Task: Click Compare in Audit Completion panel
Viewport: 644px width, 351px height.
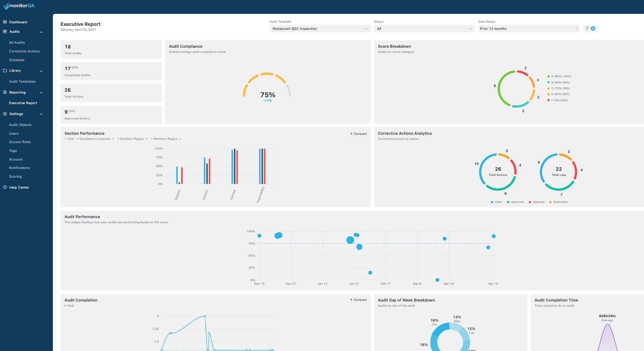Action: tap(358, 300)
